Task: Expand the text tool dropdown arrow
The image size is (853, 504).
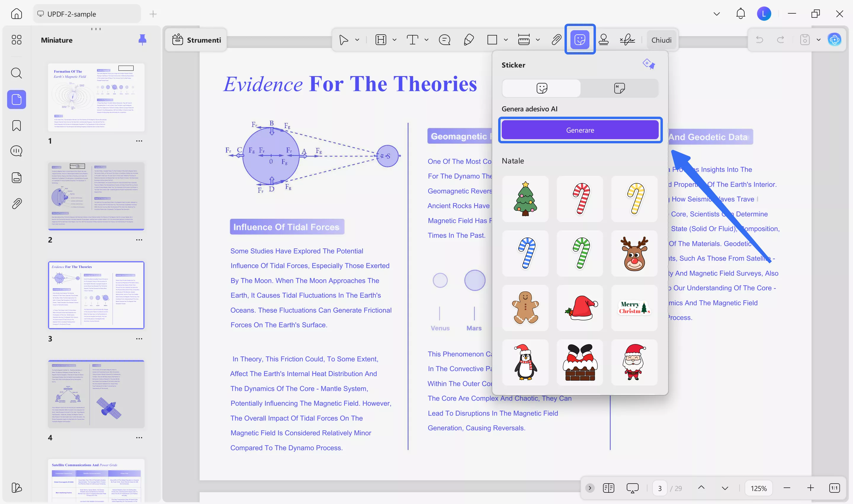Action: tap(426, 40)
